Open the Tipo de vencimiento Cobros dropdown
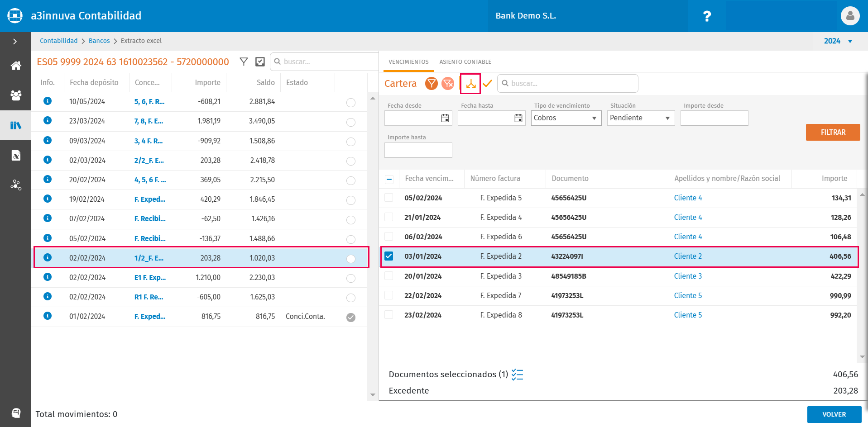Viewport: 868px width, 427px height. [x=566, y=118]
